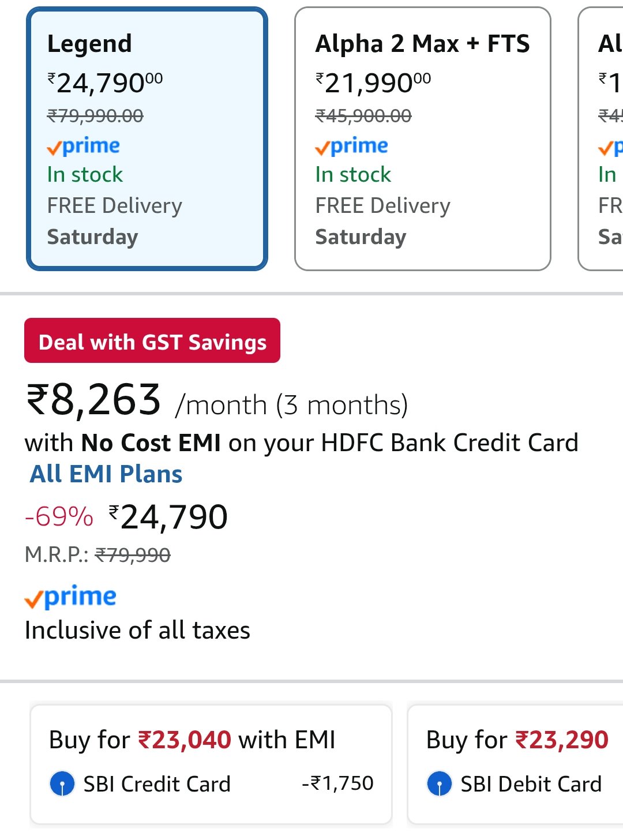Tap the Prime logo in the Alpha 2 Max card
The width and height of the screenshot is (623, 840).
(352, 147)
